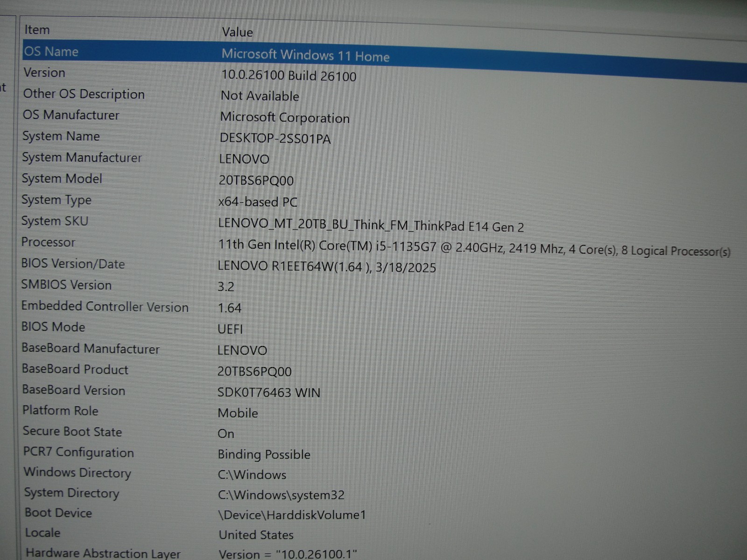Select the System SKU row
The width and height of the screenshot is (747, 560).
(55, 221)
